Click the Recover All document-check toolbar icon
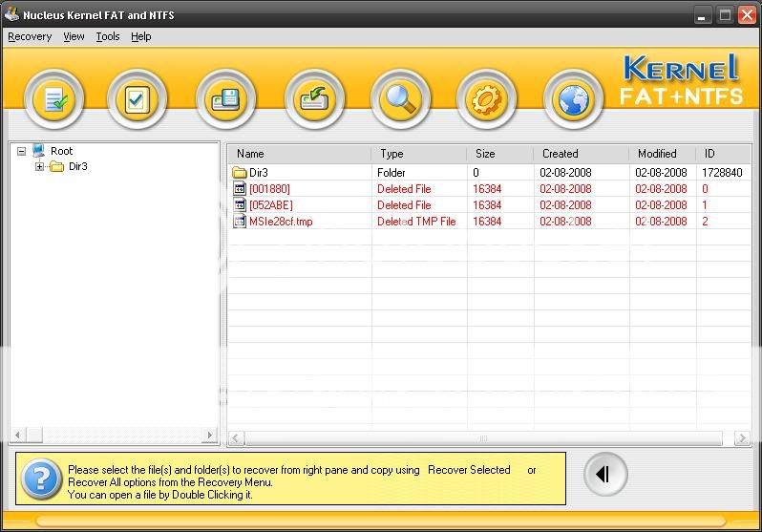Screen dimensions: 762x532 pos(53,99)
